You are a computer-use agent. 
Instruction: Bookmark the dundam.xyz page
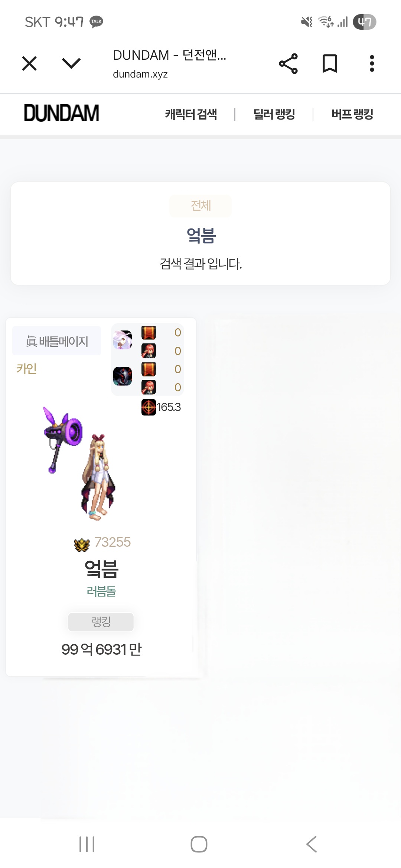pos(330,63)
